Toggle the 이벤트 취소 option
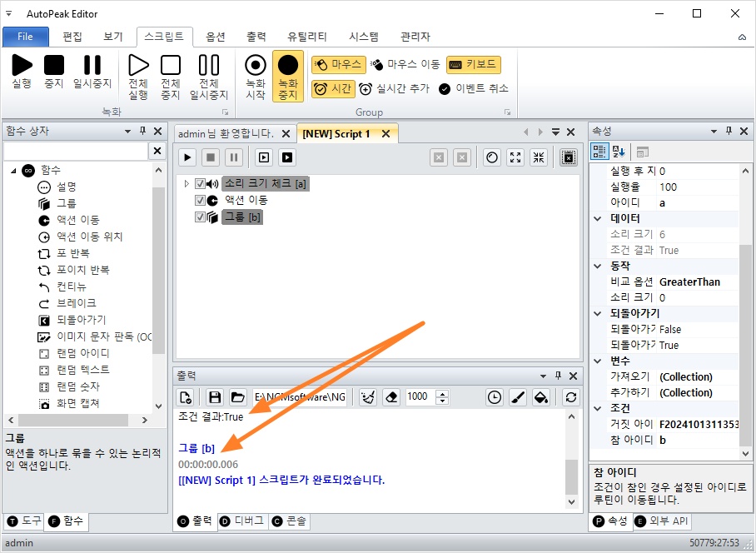Viewport: 756px width, 553px height. tap(474, 89)
